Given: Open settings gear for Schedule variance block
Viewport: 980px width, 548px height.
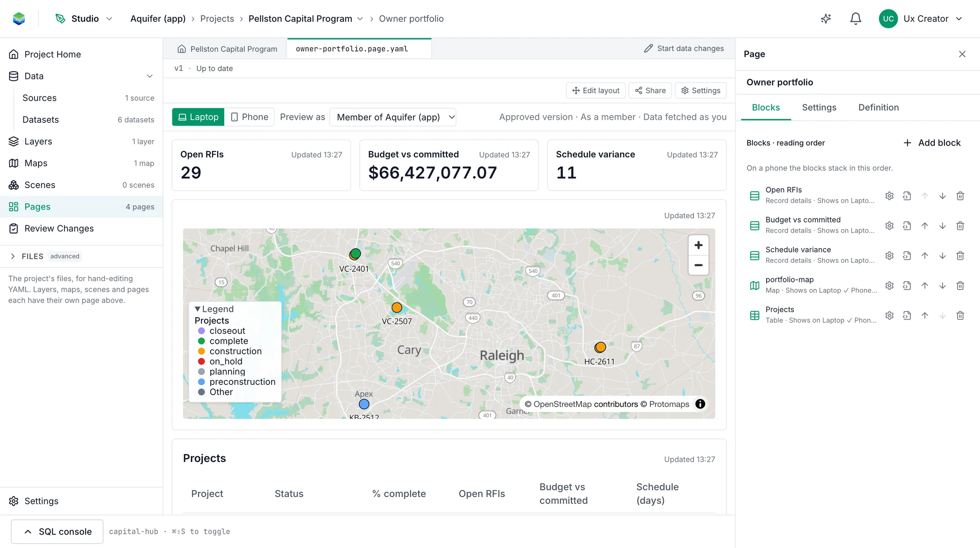Looking at the screenshot, I should pos(889,256).
